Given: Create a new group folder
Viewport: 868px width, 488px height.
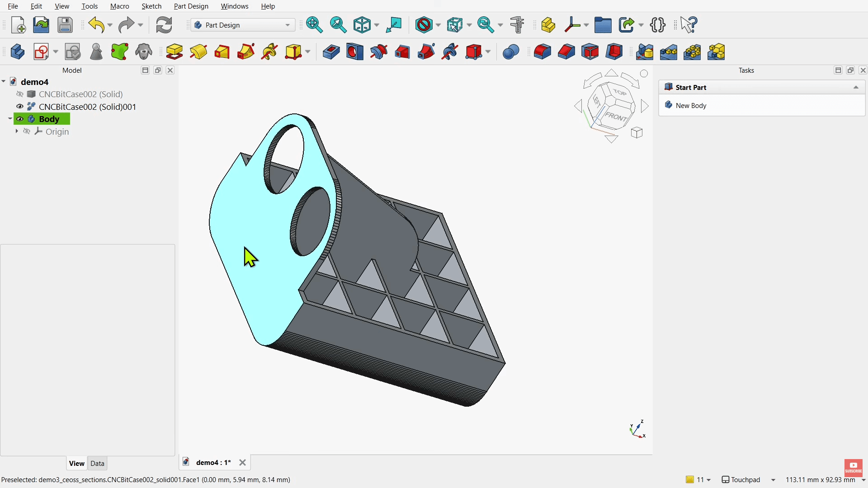Looking at the screenshot, I should point(603,25).
